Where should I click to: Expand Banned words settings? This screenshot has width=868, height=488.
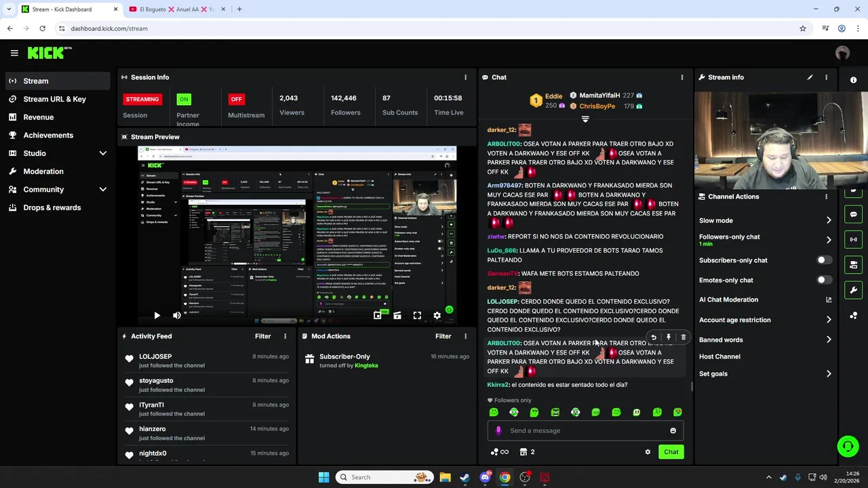pyautogui.click(x=829, y=340)
